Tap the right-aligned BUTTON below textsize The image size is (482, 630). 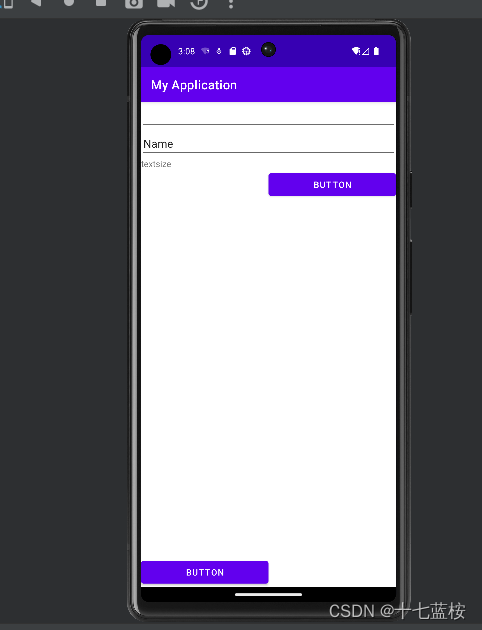point(332,185)
